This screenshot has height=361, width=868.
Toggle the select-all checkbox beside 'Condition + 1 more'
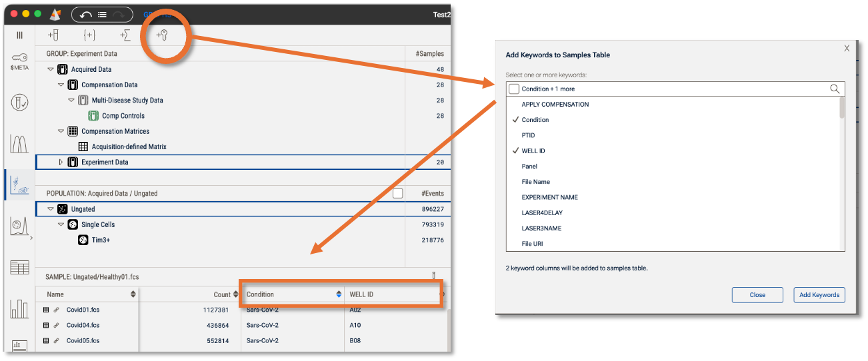click(513, 89)
